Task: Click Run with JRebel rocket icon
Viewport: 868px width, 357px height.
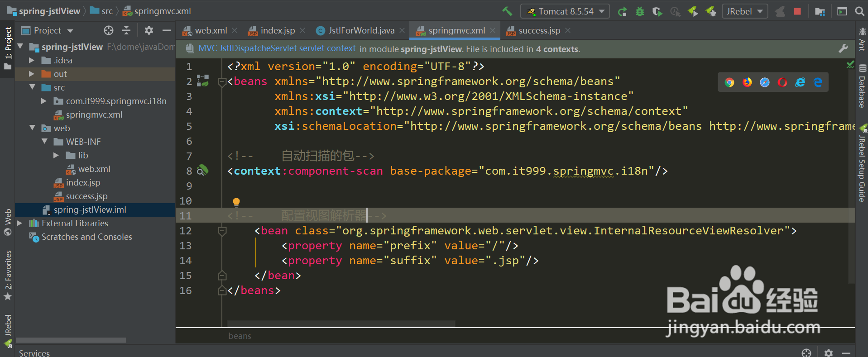Action: [x=693, y=12]
